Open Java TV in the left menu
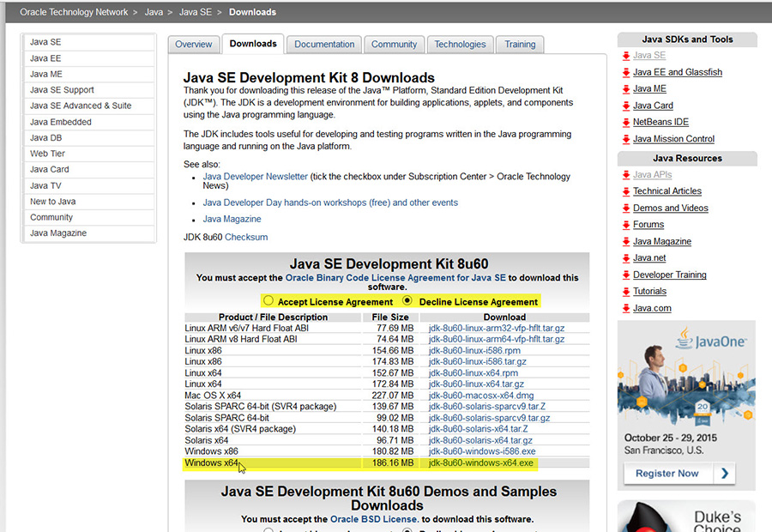 point(89,185)
